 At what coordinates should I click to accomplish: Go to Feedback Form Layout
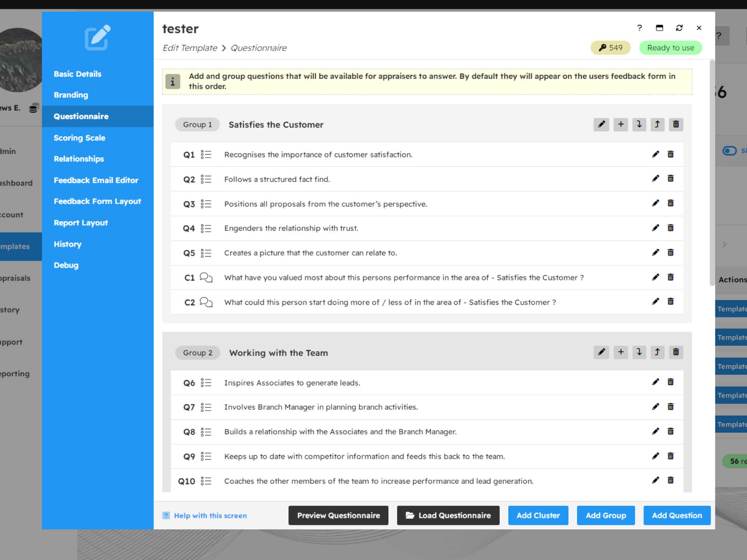click(97, 201)
